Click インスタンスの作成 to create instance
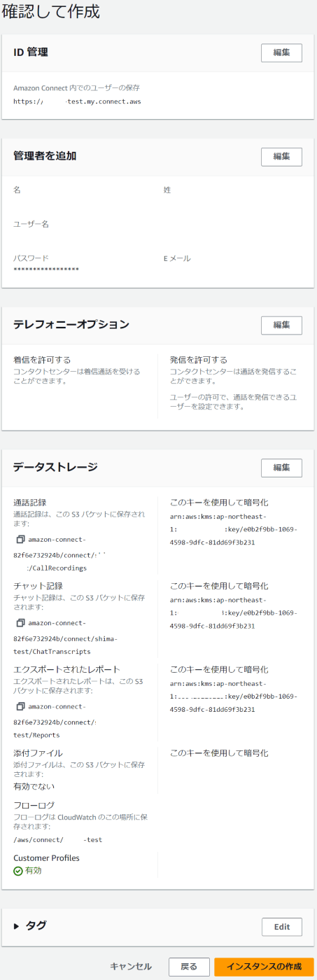 [264, 967]
